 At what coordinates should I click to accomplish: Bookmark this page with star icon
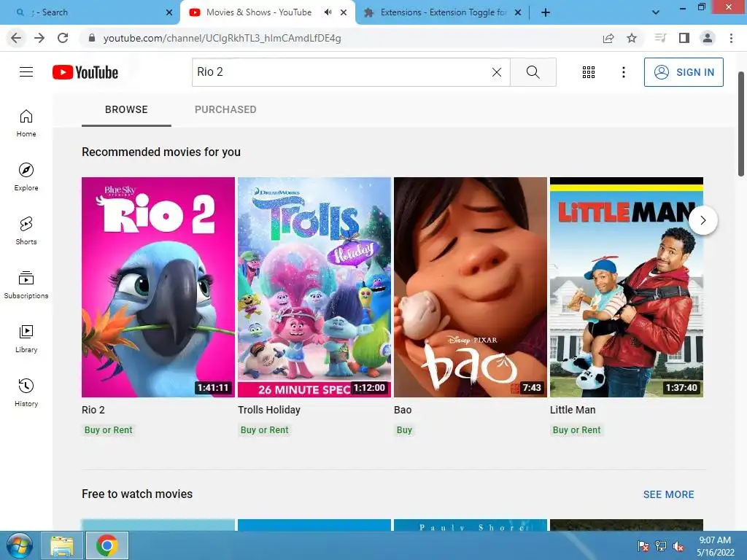[x=632, y=38]
